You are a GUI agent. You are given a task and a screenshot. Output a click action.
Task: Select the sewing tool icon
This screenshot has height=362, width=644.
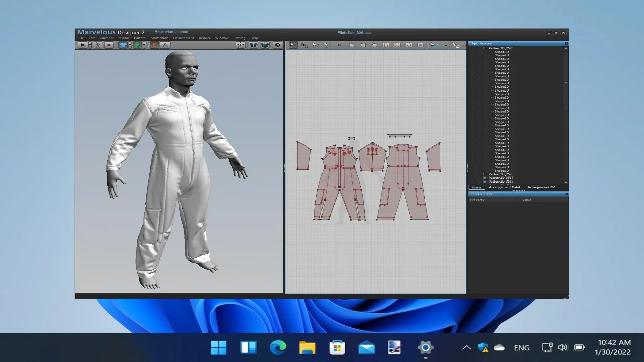pyautogui.click(x=435, y=45)
